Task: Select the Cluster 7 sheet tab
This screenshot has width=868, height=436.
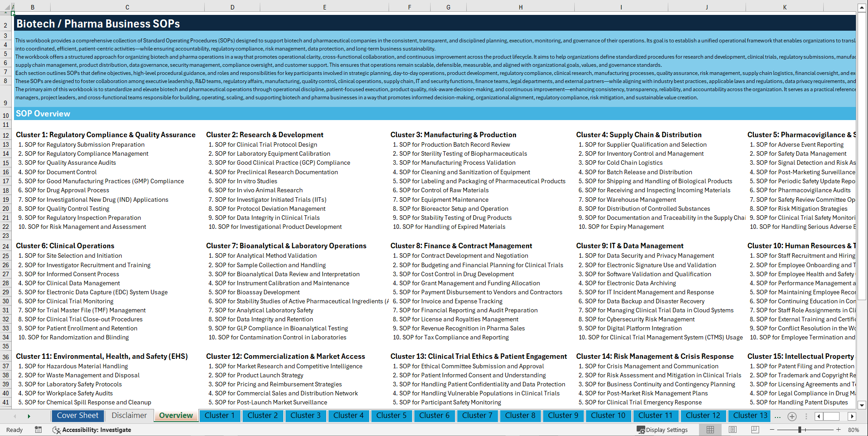Action: [x=477, y=416]
